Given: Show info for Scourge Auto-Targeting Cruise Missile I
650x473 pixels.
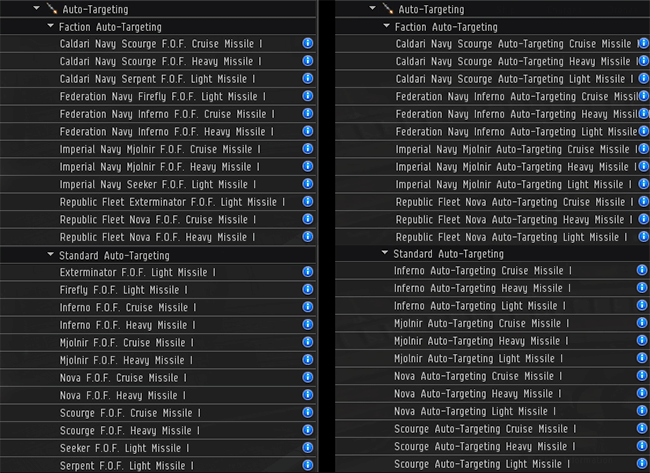Looking at the screenshot, I should pos(642,428).
